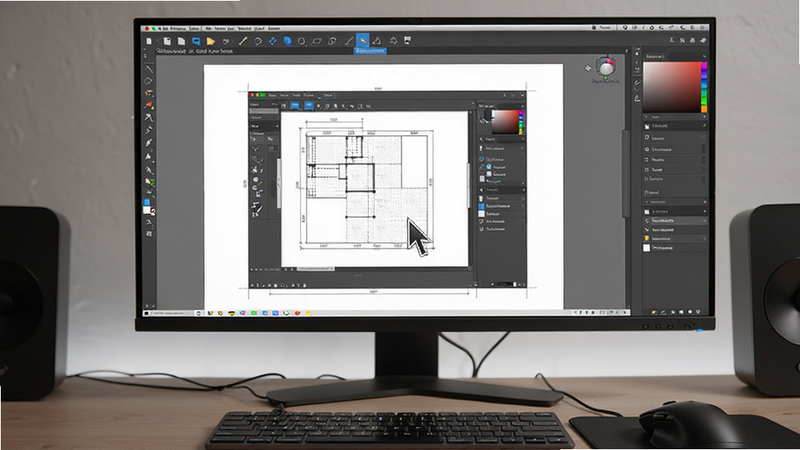This screenshot has height=450, width=800.
Task: Click the grid icon at left toolbox bottom
Action: (x=149, y=234)
